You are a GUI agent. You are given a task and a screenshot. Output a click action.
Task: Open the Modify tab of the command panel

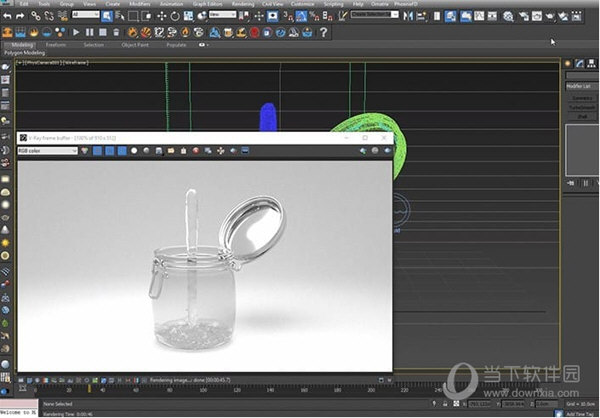pos(580,63)
